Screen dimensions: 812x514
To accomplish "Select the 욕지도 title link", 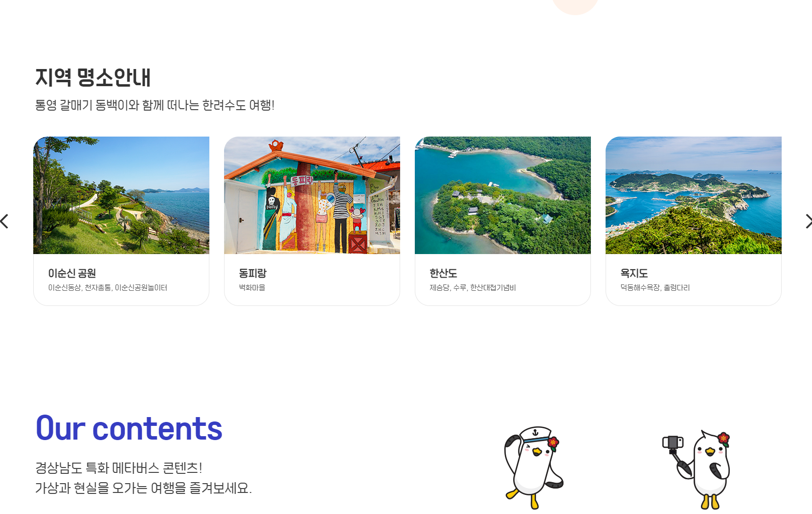I will pos(634,273).
